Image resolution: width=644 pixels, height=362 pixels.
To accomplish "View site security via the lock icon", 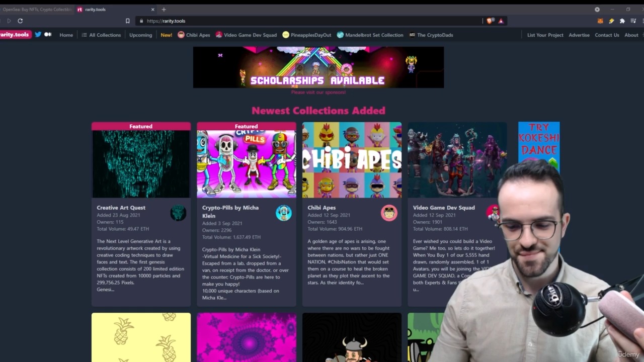I will click(x=141, y=21).
